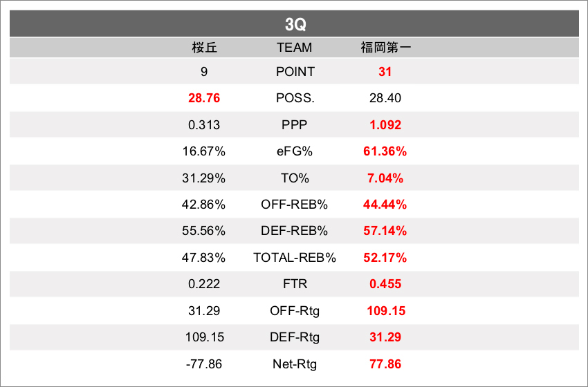Select the 16.67% eFG% value
588x387 pixels.
204,151
